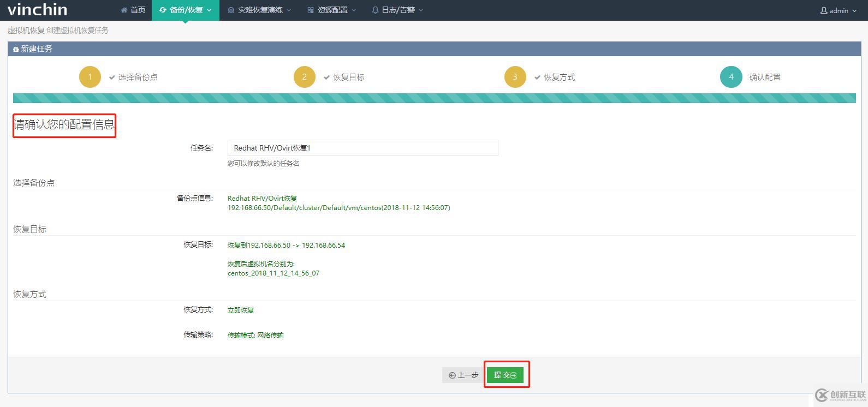
Task: Click the wizard progress bar
Action: coord(434,98)
